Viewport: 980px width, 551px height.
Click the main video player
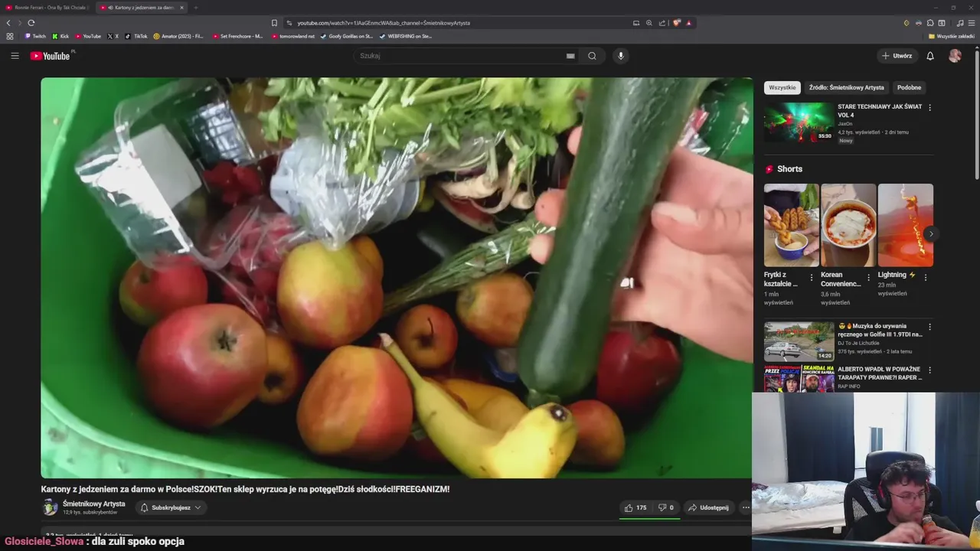397,278
